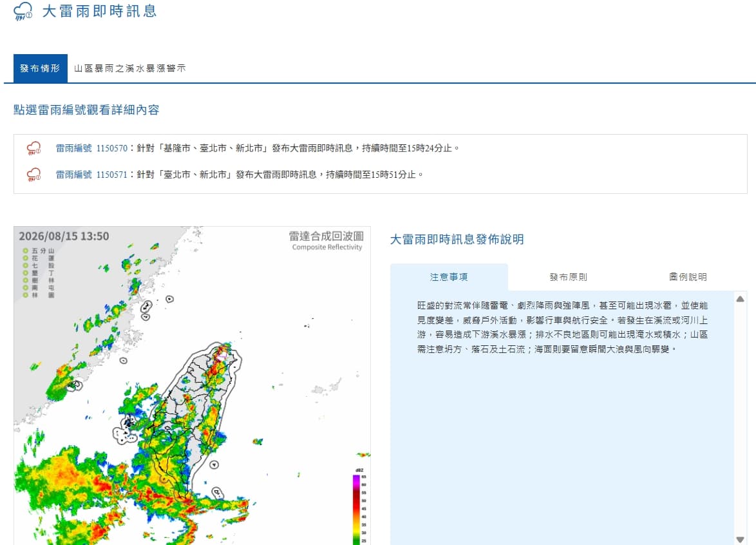Click the 五分山 radar station legend entry
The image size is (756, 545).
pyautogui.click(x=39, y=251)
